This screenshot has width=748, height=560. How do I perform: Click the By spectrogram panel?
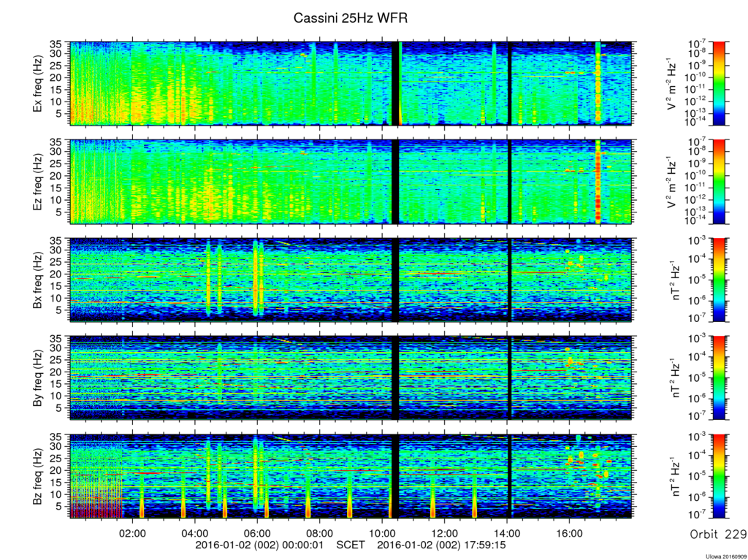[351, 377]
